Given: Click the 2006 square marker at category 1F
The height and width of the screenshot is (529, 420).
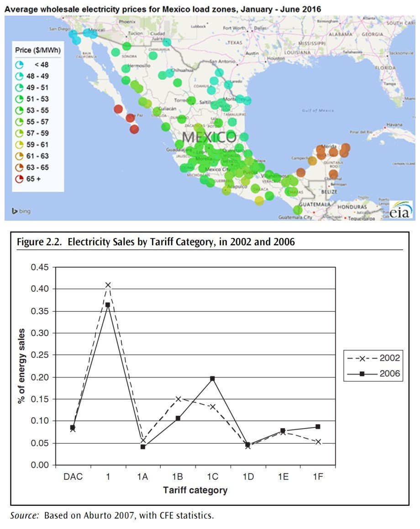Looking at the screenshot, I should [318, 427].
